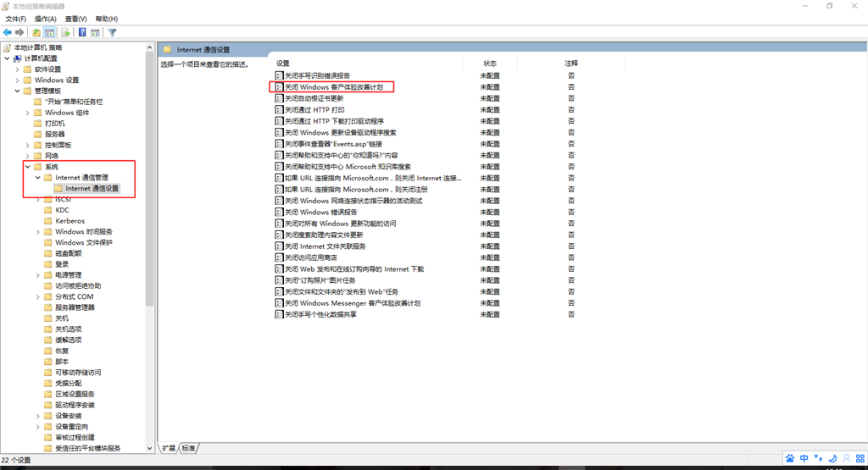Switch to the 标准 tab
Image resolution: width=868 pixels, height=470 pixels.
pos(188,449)
